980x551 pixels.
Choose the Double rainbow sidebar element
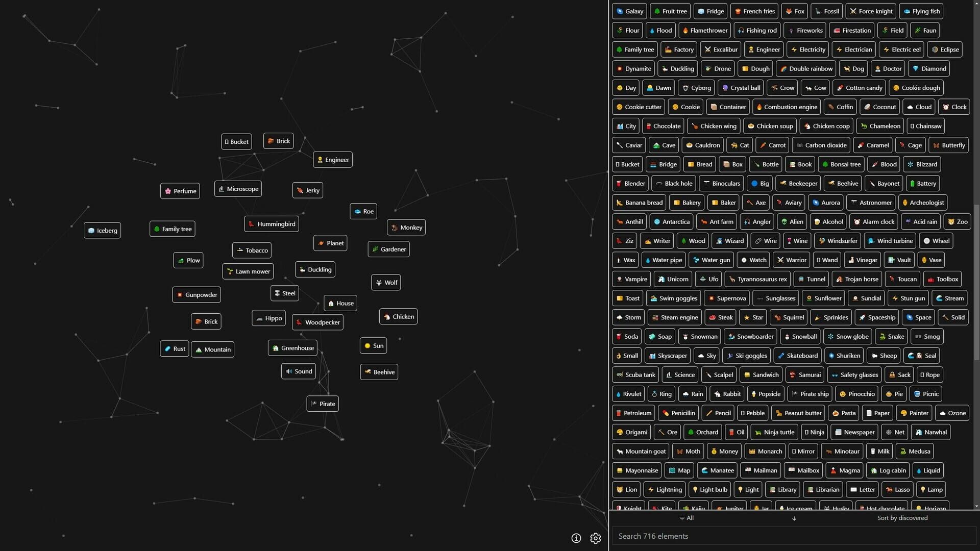pyautogui.click(x=806, y=69)
